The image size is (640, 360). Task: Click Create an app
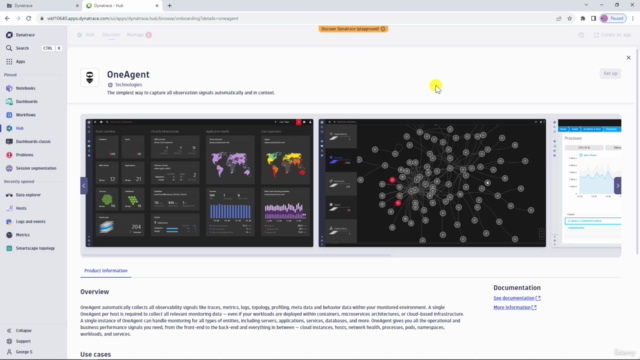pos(612,35)
